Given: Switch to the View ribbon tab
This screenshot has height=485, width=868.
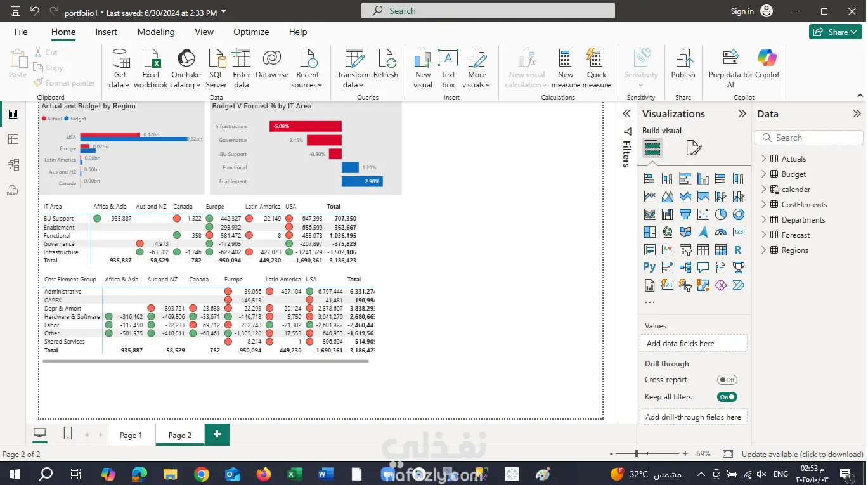Looking at the screenshot, I should tap(204, 32).
